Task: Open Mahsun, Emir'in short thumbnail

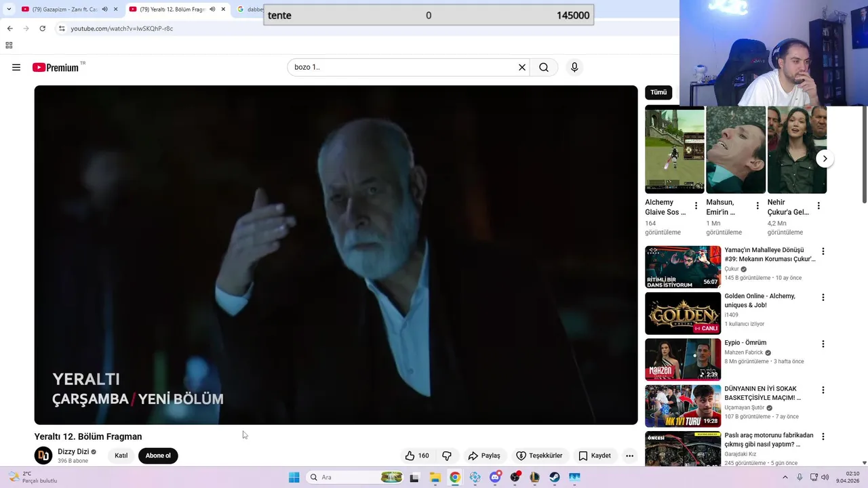Action: tap(736, 150)
